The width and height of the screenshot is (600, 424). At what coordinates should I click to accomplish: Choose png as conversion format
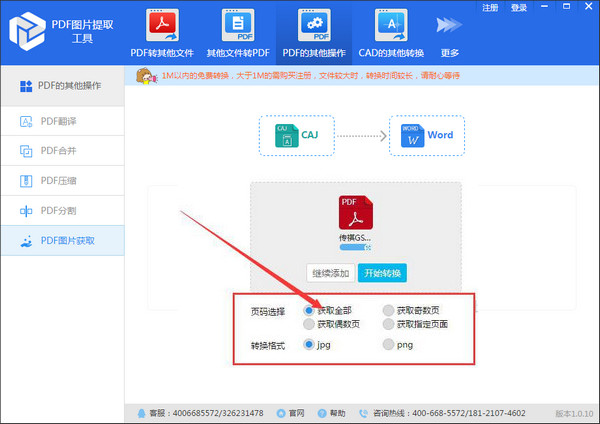pyautogui.click(x=388, y=344)
